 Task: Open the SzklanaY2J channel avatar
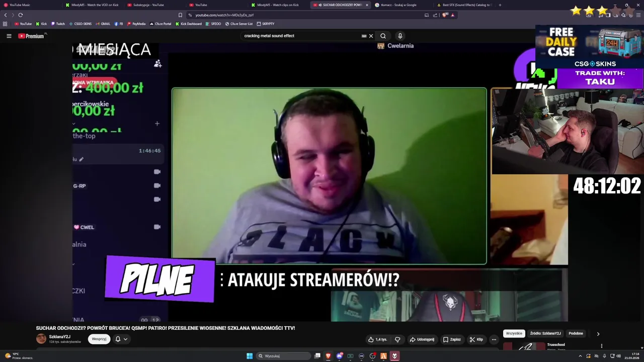[x=41, y=339]
